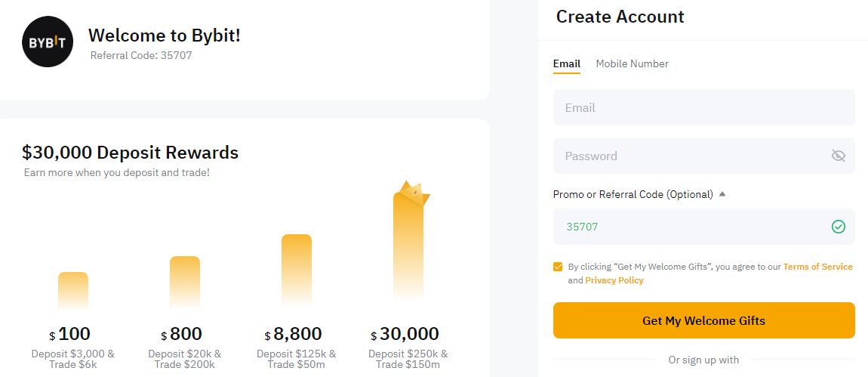Click the '$30,000 Deposit Rewards' heading
The image size is (868, 377).
pos(130,153)
